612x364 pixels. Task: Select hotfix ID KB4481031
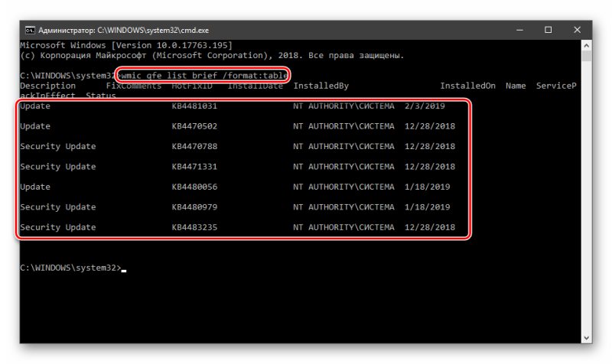point(194,106)
